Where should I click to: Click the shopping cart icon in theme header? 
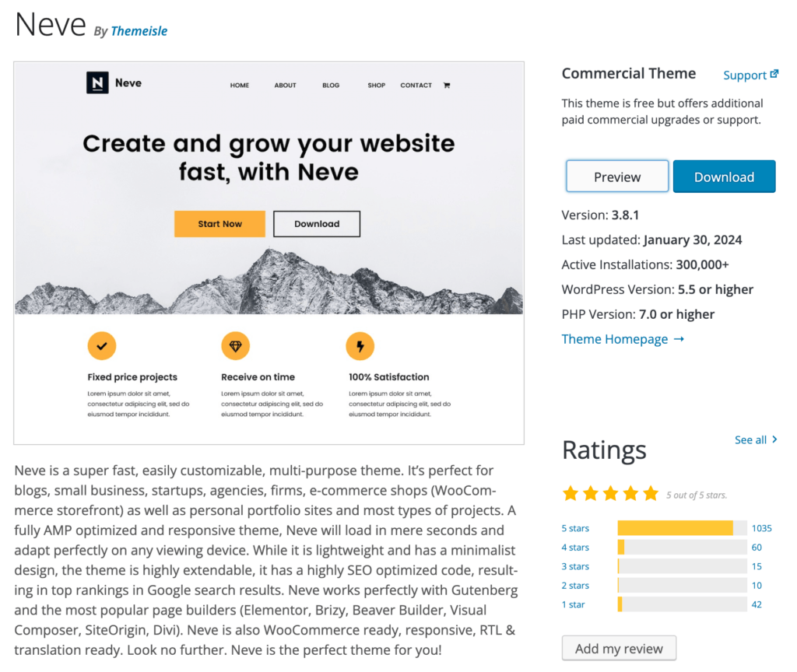click(447, 86)
